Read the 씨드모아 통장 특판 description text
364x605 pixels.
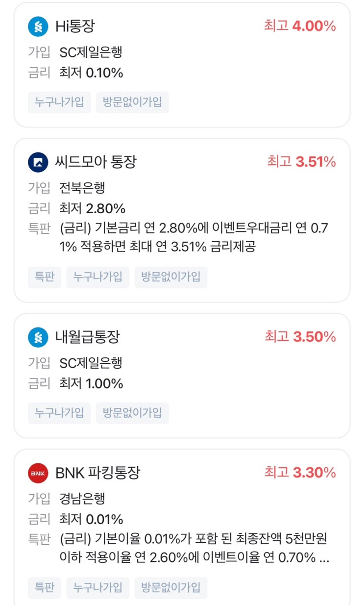tap(194, 237)
